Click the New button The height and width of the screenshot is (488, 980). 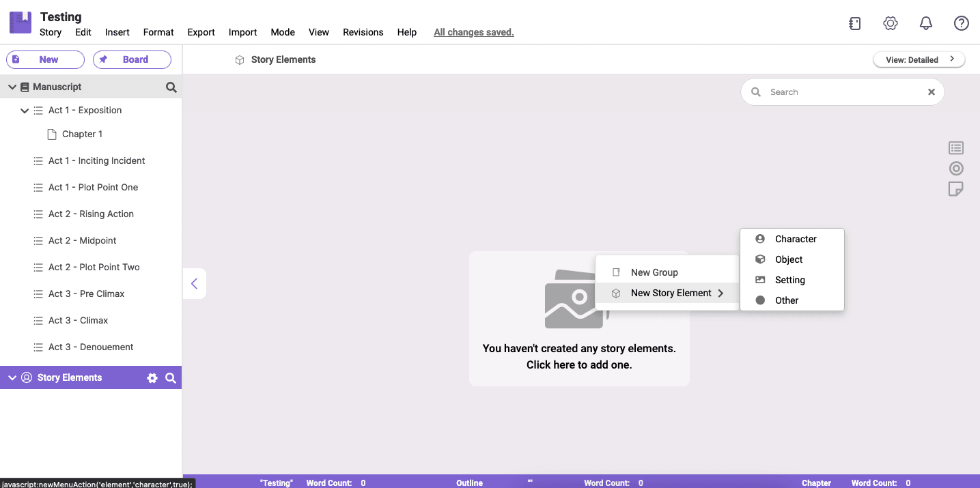[45, 59]
